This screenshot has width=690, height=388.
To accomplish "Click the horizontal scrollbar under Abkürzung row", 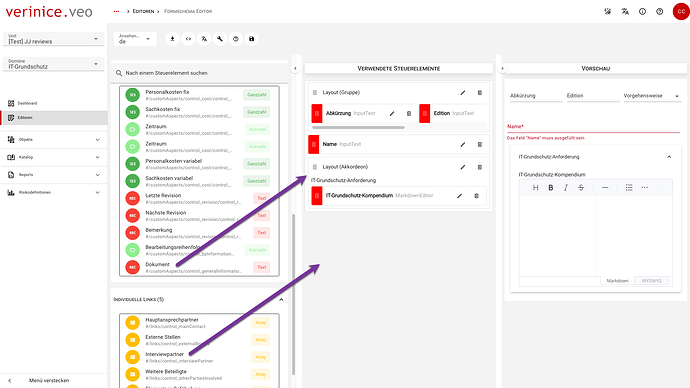I will (x=358, y=128).
